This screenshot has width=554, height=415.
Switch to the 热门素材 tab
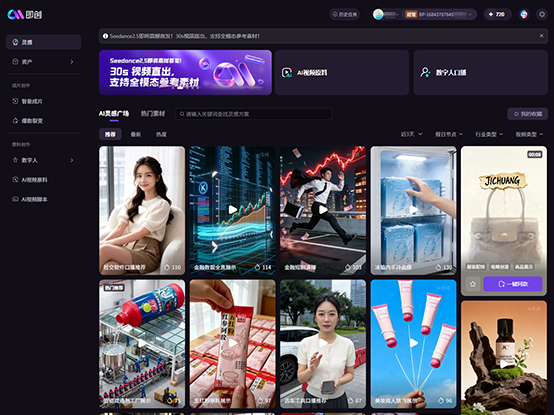click(153, 114)
